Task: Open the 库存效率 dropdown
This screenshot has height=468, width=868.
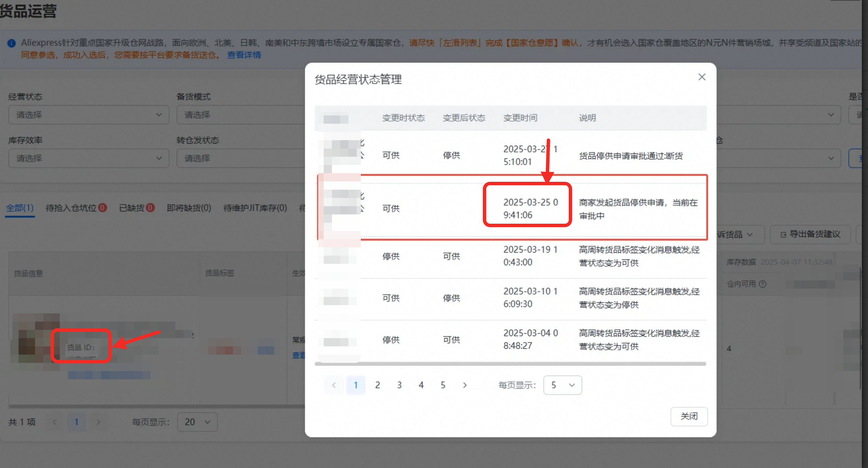Action: click(x=88, y=158)
